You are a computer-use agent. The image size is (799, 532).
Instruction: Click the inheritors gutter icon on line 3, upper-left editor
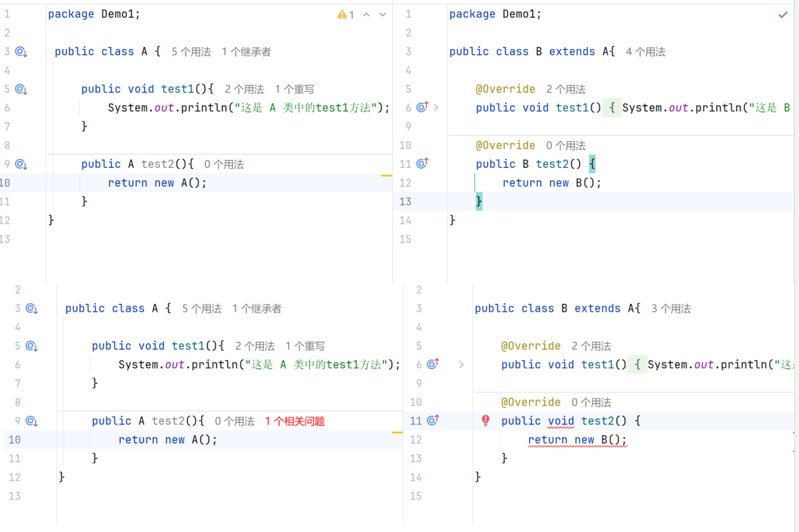(21, 52)
